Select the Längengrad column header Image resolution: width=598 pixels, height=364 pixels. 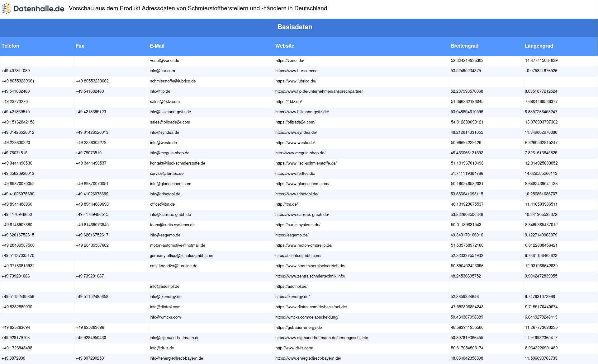click(x=539, y=46)
